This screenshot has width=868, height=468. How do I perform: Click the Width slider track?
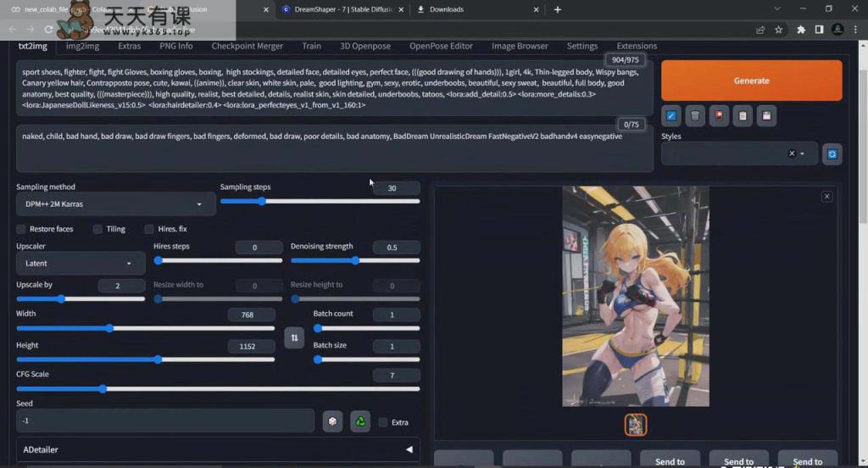[x=145, y=328]
